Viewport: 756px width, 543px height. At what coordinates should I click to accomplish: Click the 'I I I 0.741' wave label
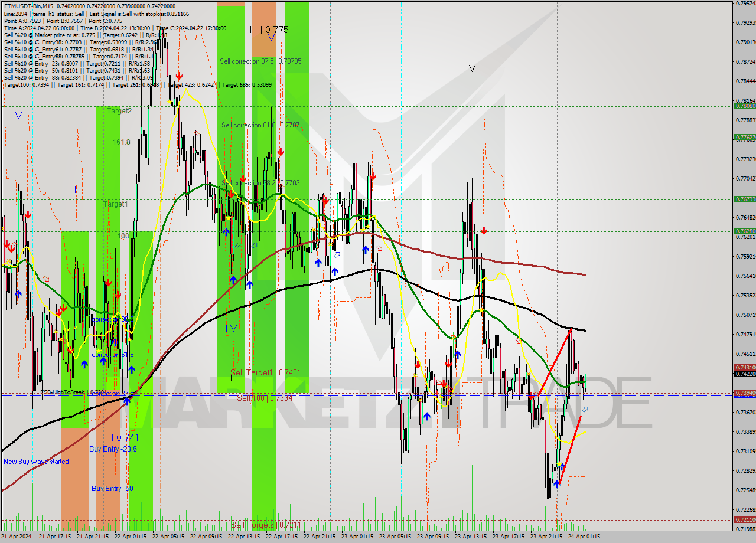tap(119, 437)
